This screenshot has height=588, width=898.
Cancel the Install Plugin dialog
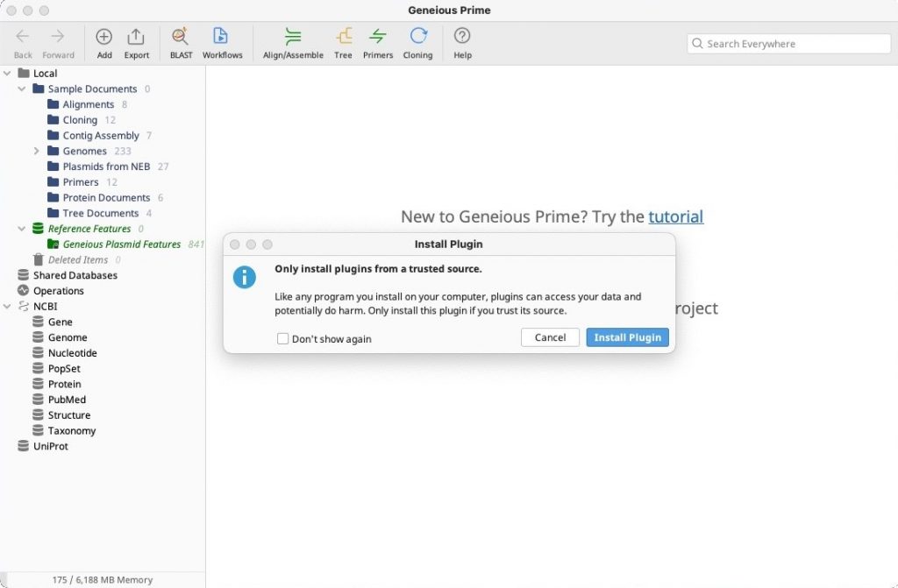point(550,337)
